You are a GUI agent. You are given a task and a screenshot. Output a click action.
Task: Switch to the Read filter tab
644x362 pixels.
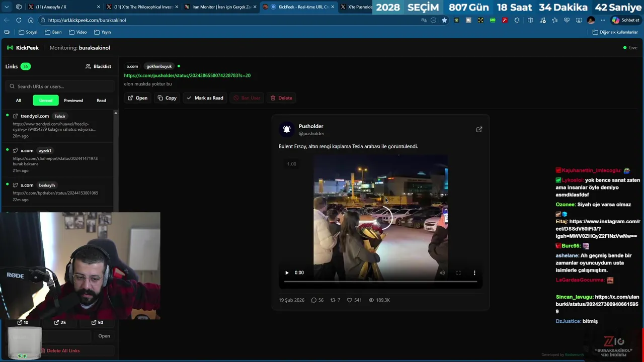pos(101,101)
